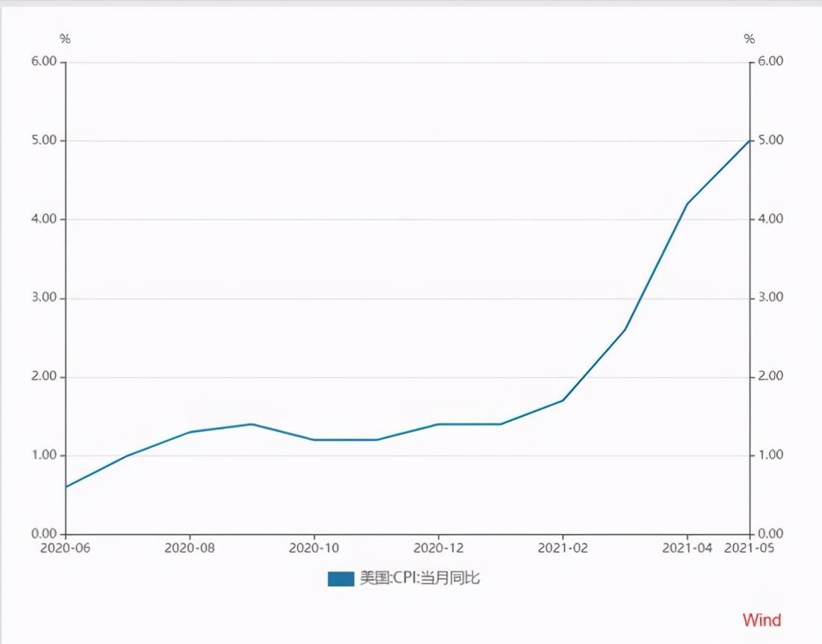The image size is (822, 644).
Task: Click the 4.00 label on left axis
Action: click(x=44, y=219)
